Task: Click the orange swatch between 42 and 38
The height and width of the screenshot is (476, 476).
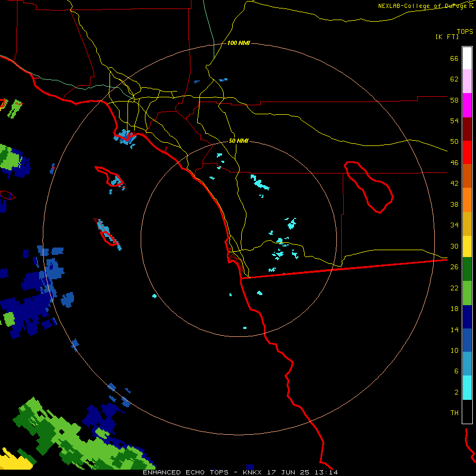Action: (467, 200)
